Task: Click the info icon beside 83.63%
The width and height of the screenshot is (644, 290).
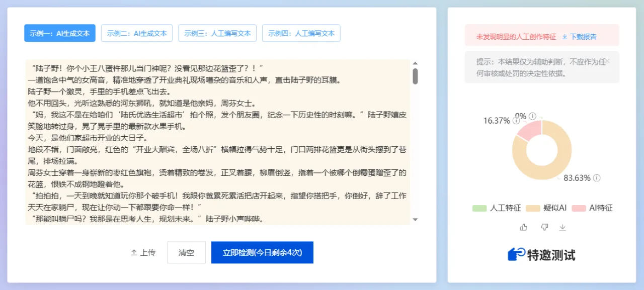Action: click(596, 178)
